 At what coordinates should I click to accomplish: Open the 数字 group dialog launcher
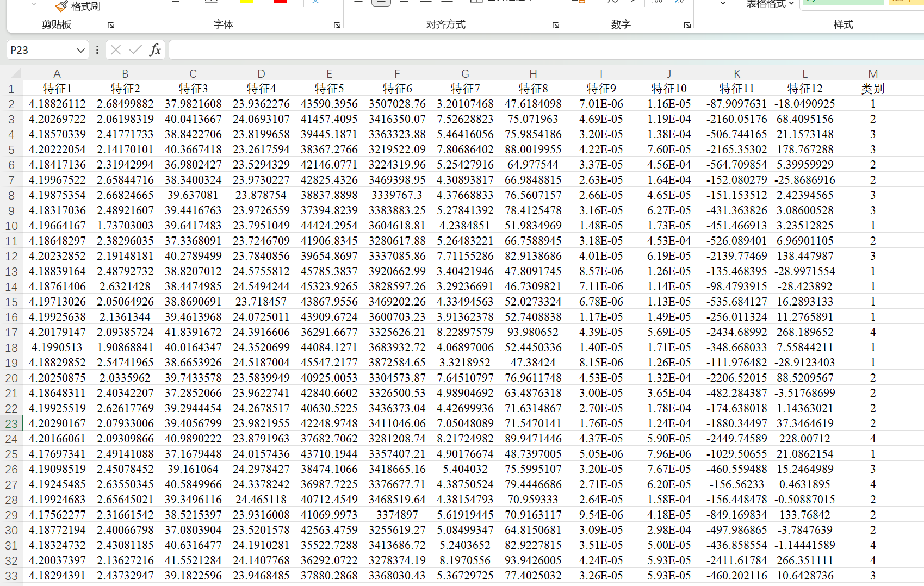tap(687, 25)
